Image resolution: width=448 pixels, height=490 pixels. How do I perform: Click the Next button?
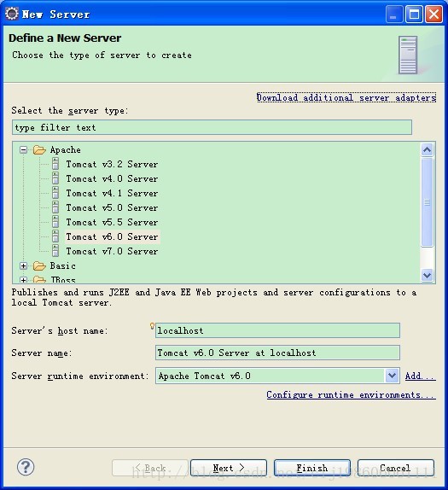point(229,468)
